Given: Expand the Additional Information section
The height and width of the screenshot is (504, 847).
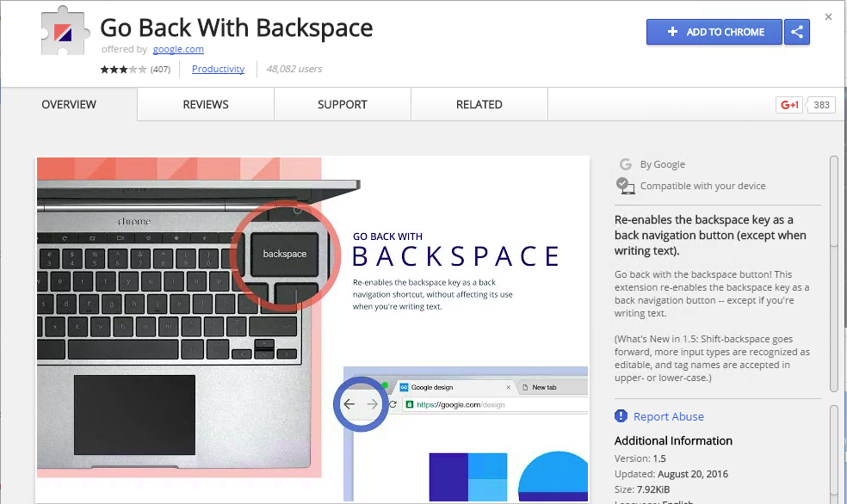Looking at the screenshot, I should 673,440.
